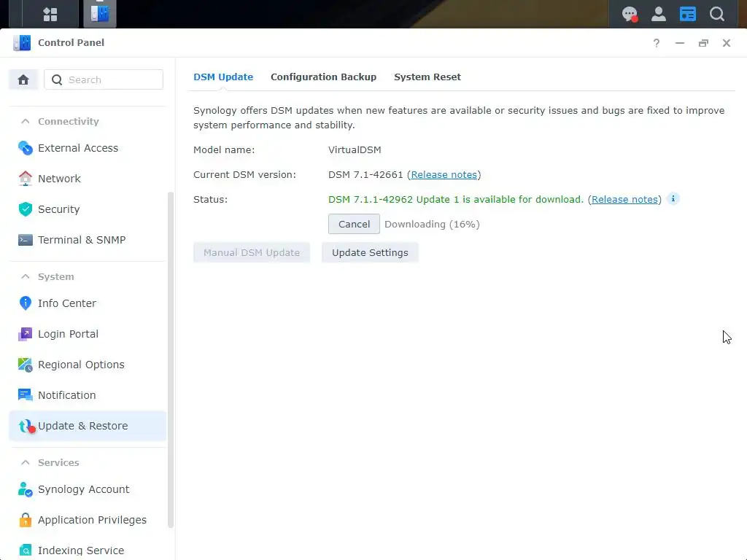747x560 pixels.
Task: Open Login Portal page
Action: pyautogui.click(x=88, y=334)
